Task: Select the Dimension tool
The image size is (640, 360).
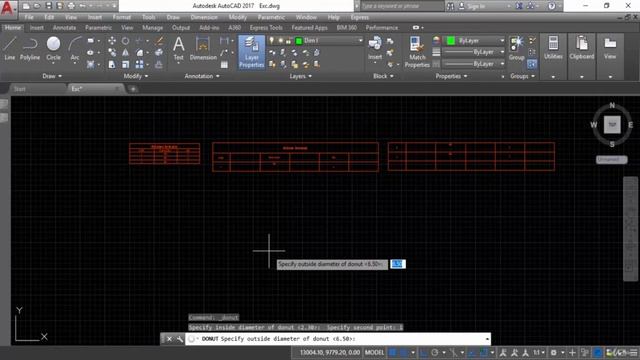Action: (203, 49)
